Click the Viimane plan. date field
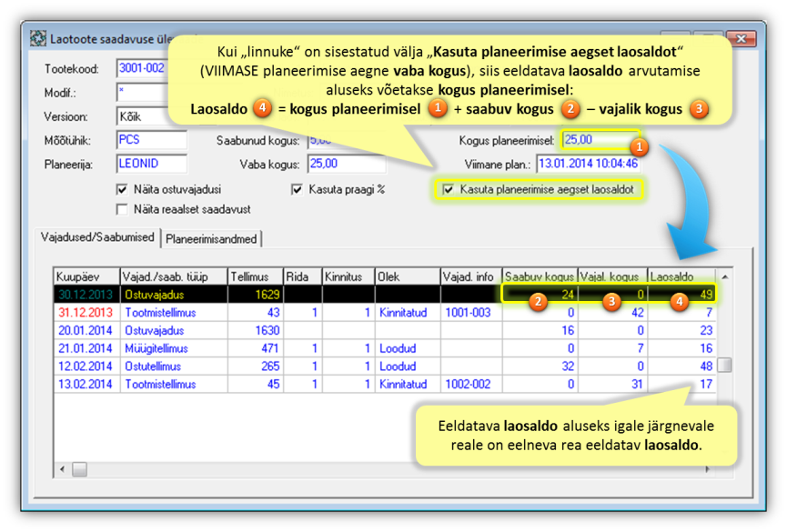 589,164
